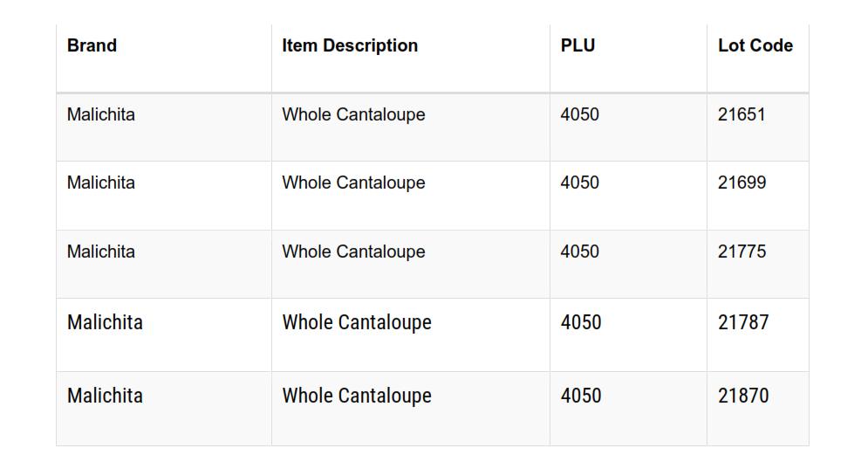
Task: Click Malichita in the lot 21651 row
Action: (x=101, y=114)
